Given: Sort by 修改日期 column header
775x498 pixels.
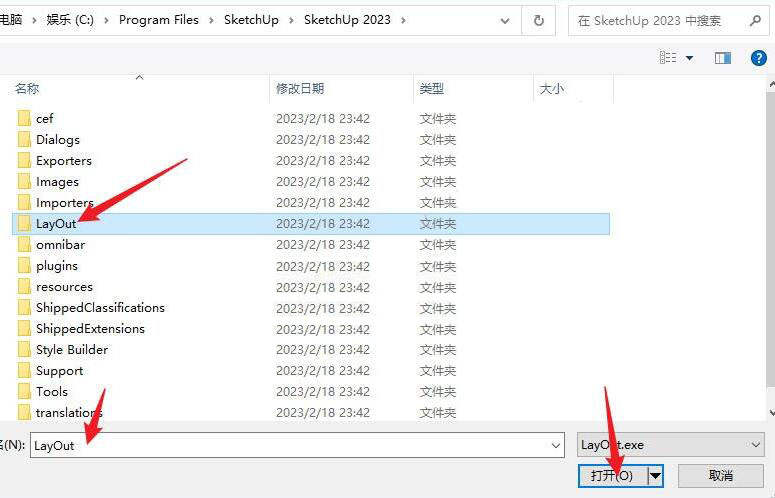Looking at the screenshot, I should pos(300,88).
